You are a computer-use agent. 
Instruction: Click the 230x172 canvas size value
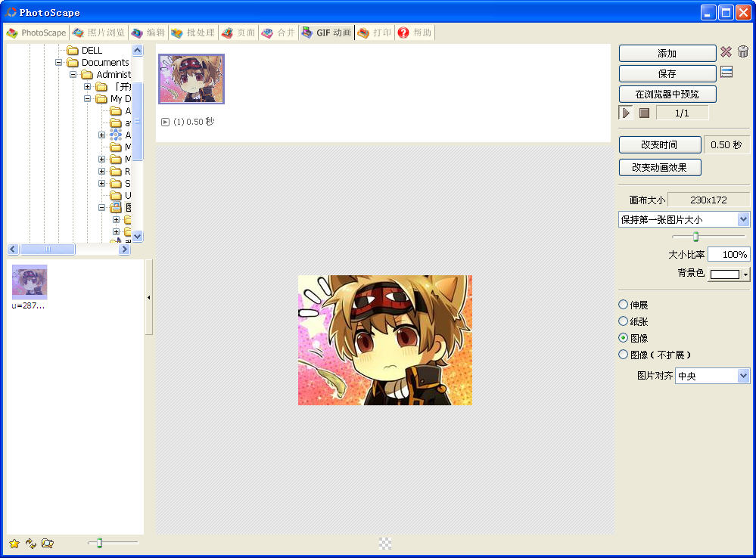point(708,200)
